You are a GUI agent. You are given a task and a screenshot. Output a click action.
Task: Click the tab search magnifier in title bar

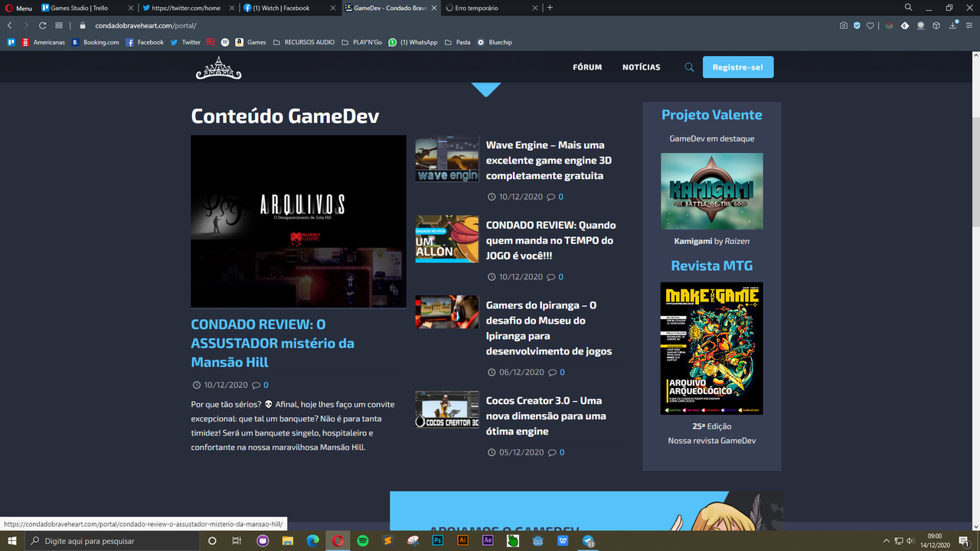tap(908, 8)
